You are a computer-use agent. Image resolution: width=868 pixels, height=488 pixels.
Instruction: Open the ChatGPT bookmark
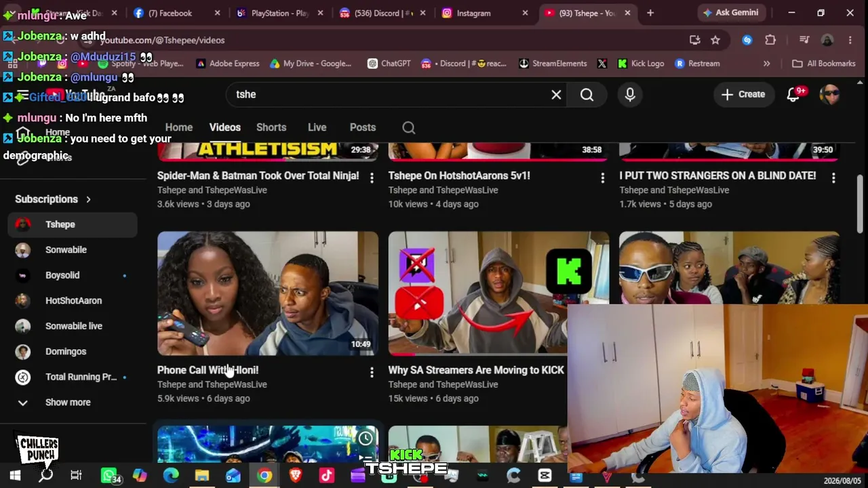[389, 64]
